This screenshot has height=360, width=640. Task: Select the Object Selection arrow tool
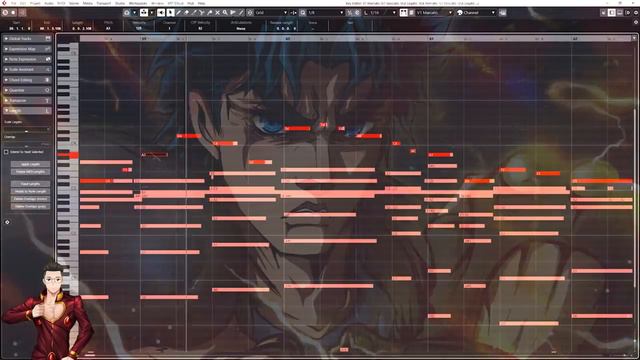170,13
